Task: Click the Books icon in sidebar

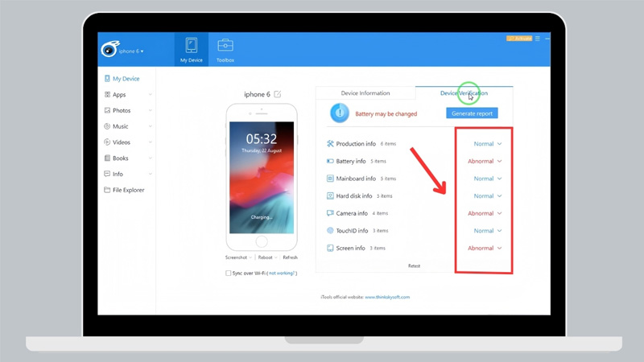Action: [107, 158]
